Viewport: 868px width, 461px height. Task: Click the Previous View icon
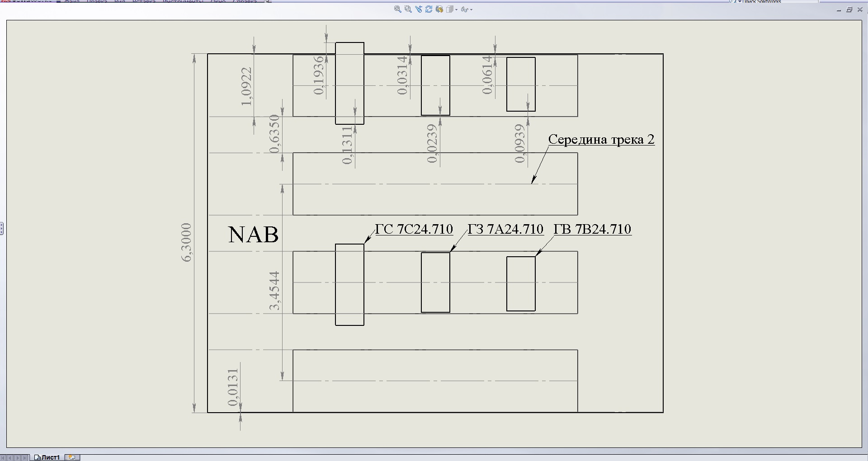point(419,9)
